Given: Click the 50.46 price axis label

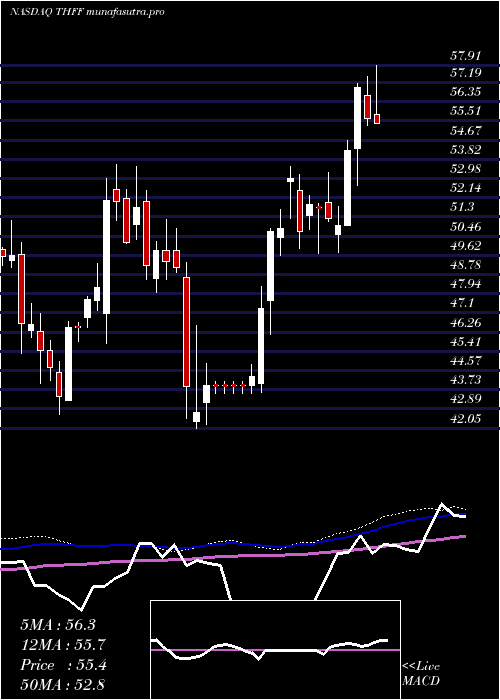Looking at the screenshot, I should click(465, 226).
